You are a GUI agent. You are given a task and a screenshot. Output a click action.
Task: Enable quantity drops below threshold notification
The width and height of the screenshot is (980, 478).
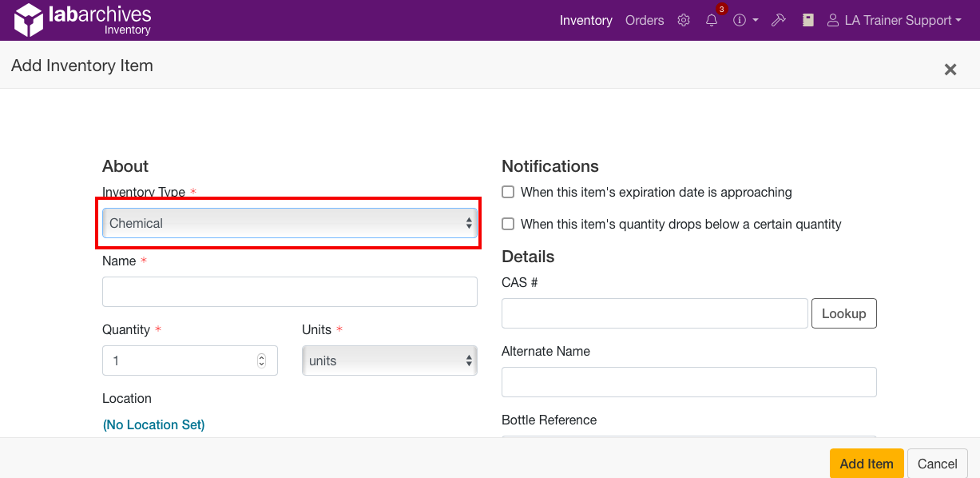pyautogui.click(x=508, y=224)
